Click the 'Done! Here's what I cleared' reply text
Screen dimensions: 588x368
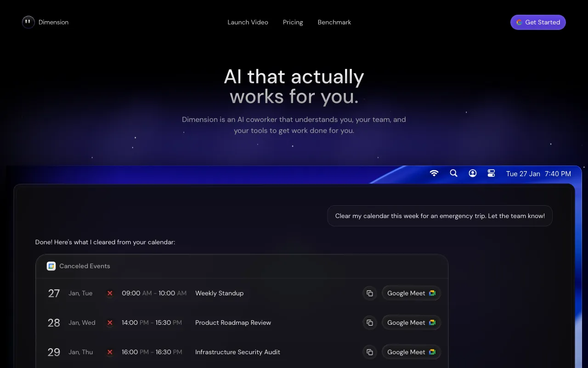[105, 242]
